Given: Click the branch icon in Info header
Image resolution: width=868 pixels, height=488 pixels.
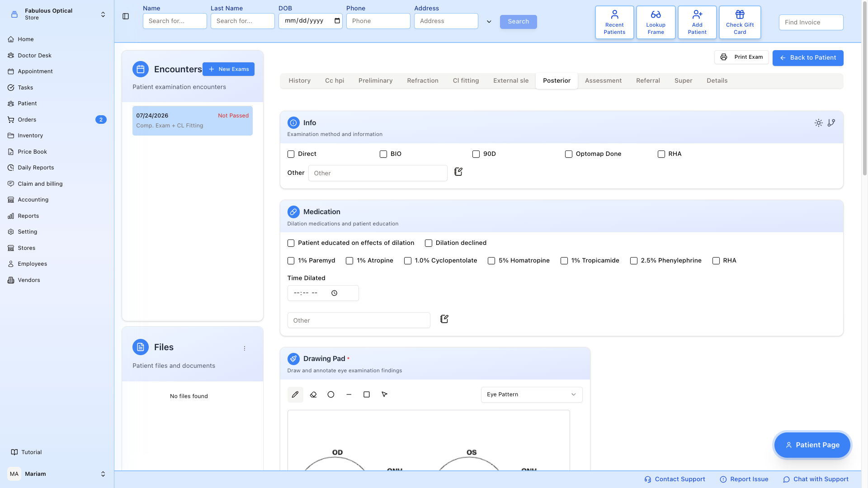Looking at the screenshot, I should point(831,123).
